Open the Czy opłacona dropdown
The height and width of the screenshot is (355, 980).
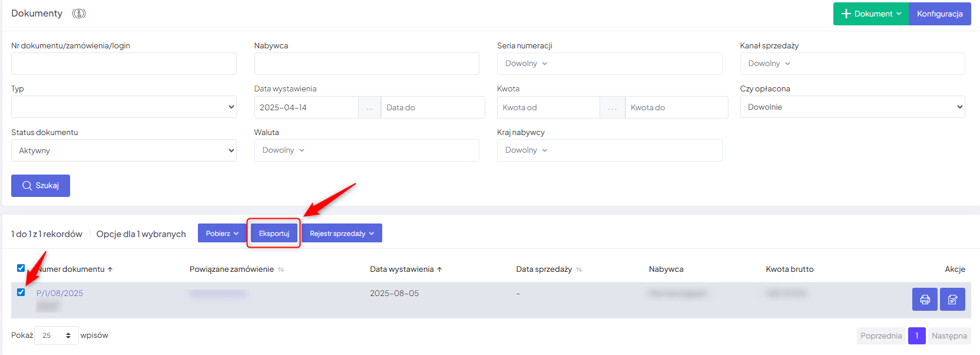[x=852, y=107]
